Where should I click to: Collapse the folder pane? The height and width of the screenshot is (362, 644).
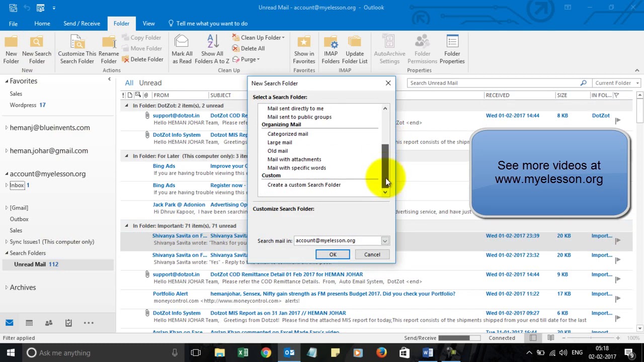pos(109,79)
